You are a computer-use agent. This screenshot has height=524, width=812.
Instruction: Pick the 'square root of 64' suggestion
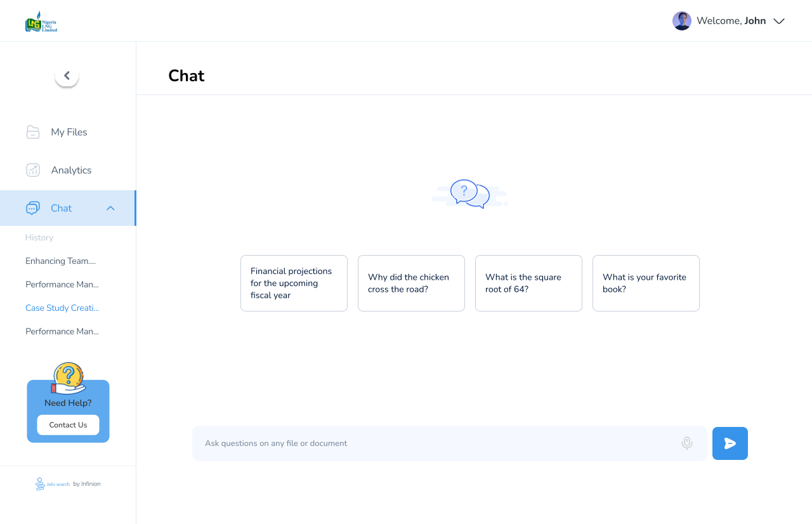tap(528, 283)
